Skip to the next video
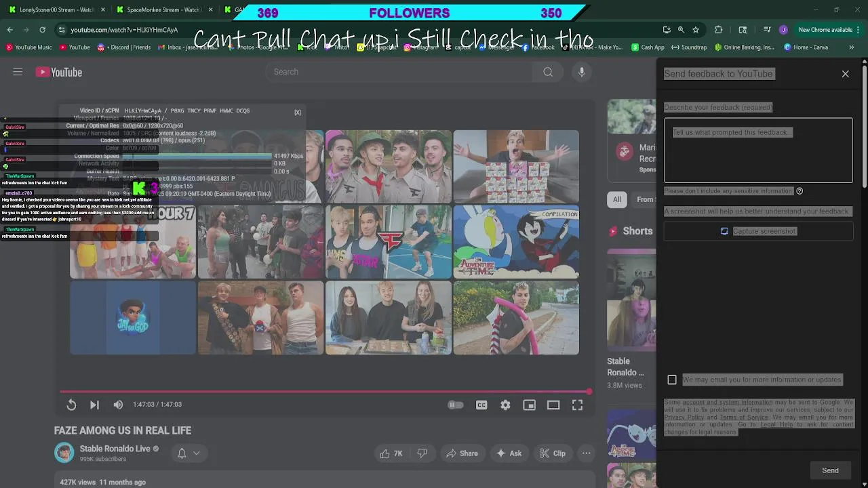 (x=94, y=405)
